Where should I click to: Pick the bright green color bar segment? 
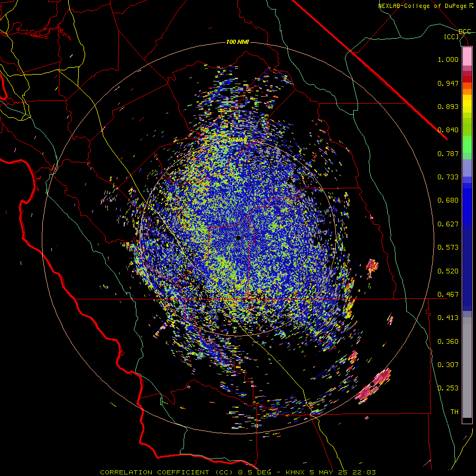(467, 144)
